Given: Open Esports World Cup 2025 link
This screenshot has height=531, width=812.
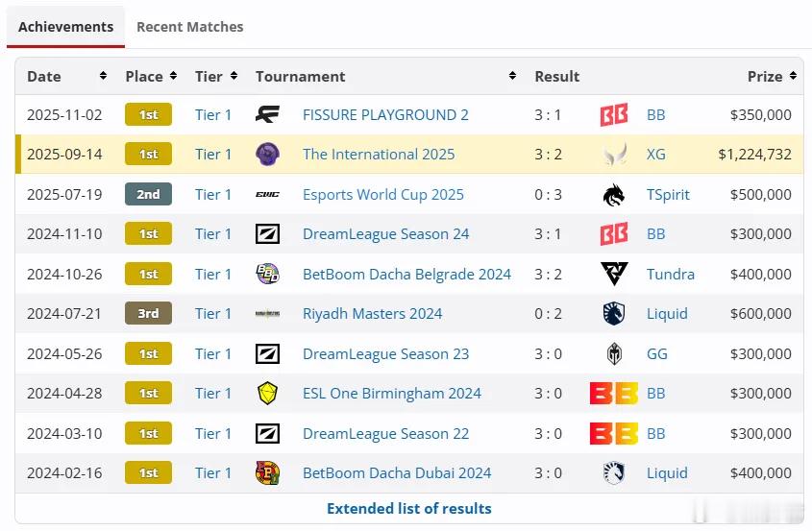Looking at the screenshot, I should 383,195.
